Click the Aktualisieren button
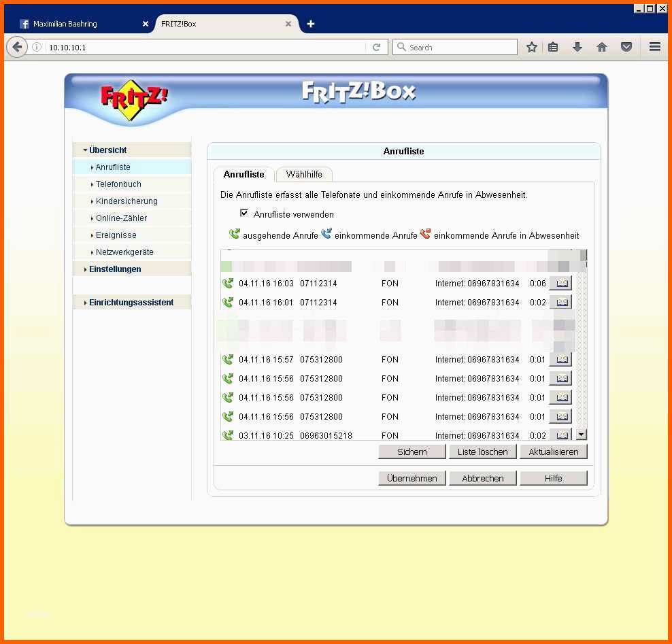The image size is (672, 644). [553, 452]
